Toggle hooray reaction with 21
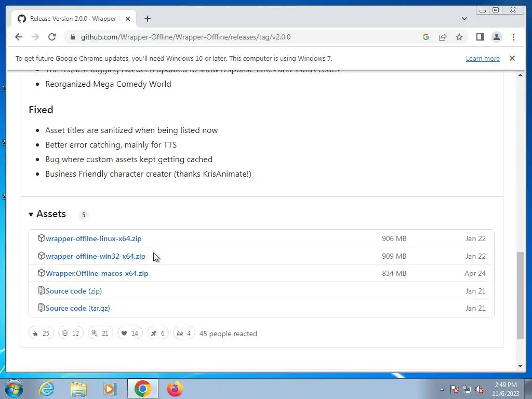The height and width of the screenshot is (399, 532). point(100,334)
